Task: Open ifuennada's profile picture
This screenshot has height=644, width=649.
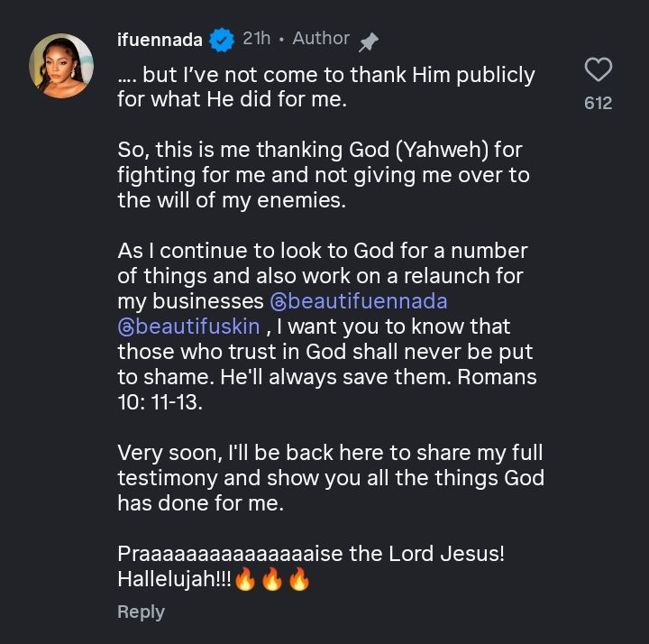Action: [61, 66]
